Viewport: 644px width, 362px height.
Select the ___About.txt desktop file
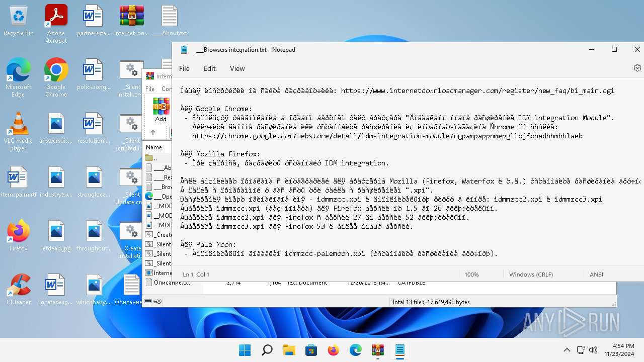(170, 21)
